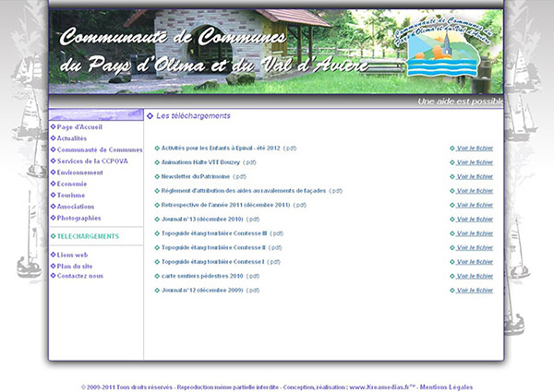Open the Environnement section
This screenshot has height=392, width=554.
79,172
